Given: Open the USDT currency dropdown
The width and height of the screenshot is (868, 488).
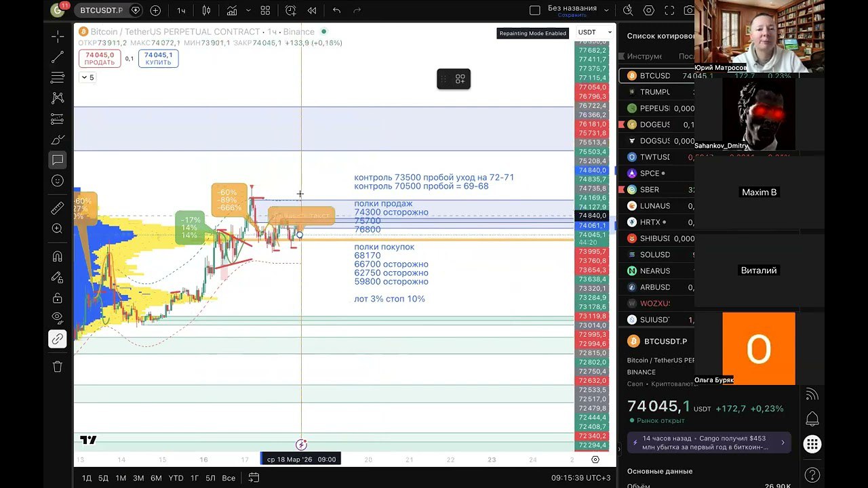Looking at the screenshot, I should (595, 32).
